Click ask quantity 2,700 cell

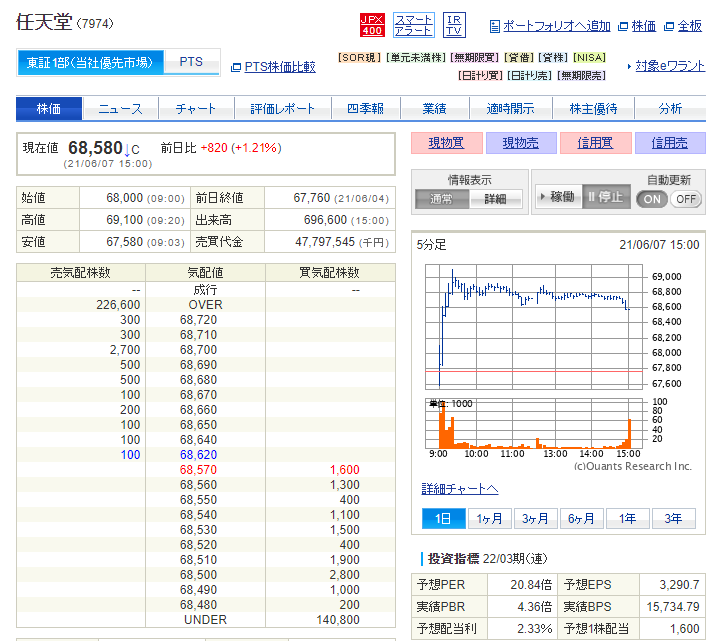tap(125, 350)
